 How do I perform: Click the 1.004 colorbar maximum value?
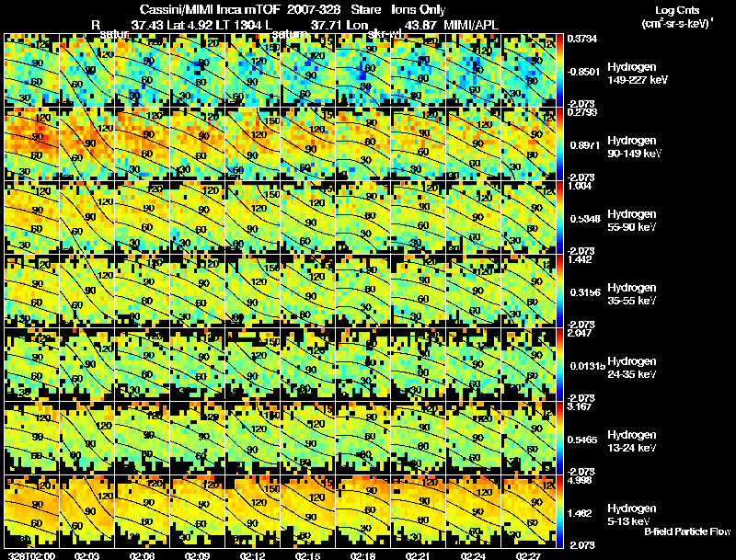click(x=580, y=186)
